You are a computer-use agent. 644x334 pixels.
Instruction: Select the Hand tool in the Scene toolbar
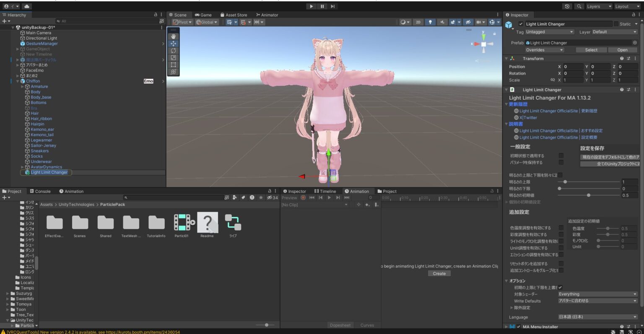173,36
